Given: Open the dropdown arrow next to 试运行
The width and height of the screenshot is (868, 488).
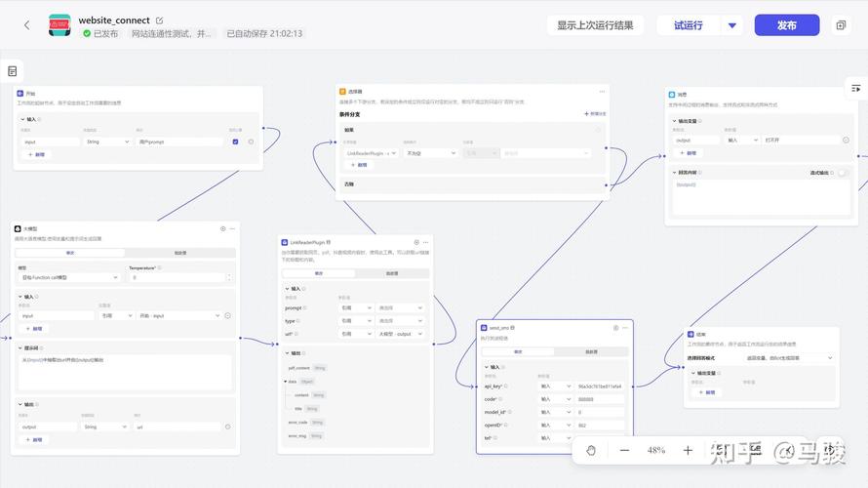Looking at the screenshot, I should point(732,25).
